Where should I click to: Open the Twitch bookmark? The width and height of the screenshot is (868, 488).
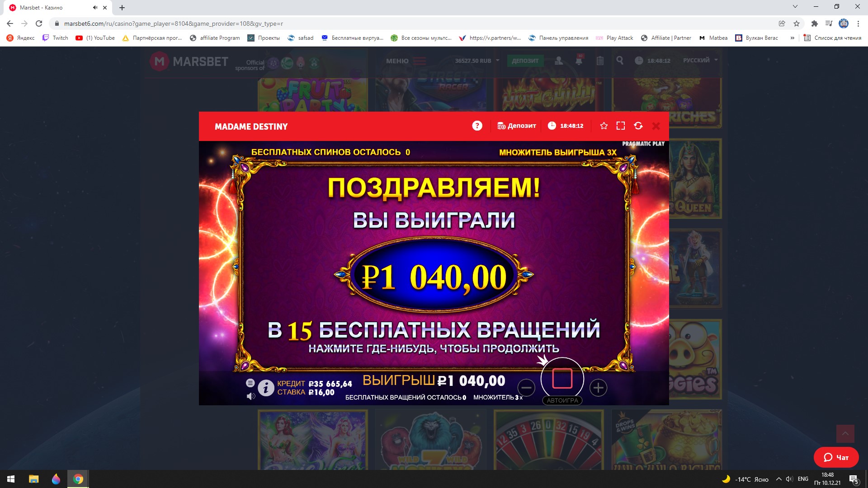tap(55, 38)
